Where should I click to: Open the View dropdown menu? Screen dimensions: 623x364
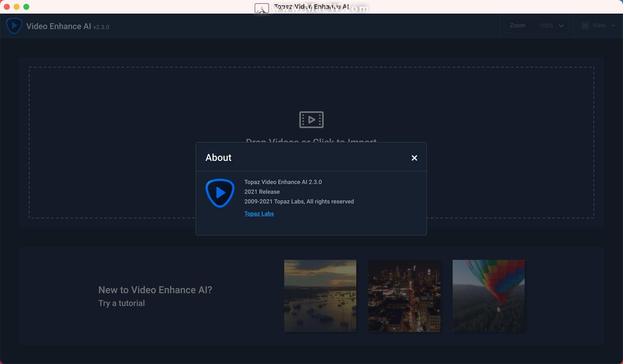(599, 26)
